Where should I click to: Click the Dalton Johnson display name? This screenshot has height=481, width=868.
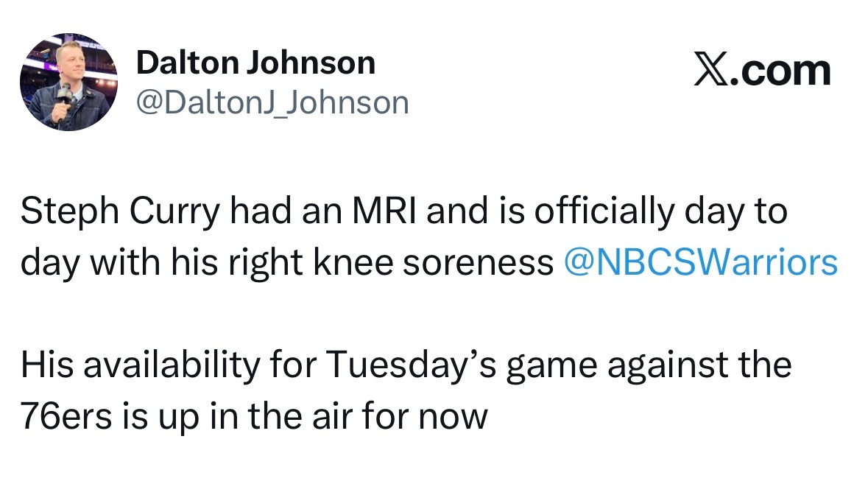[x=255, y=64]
